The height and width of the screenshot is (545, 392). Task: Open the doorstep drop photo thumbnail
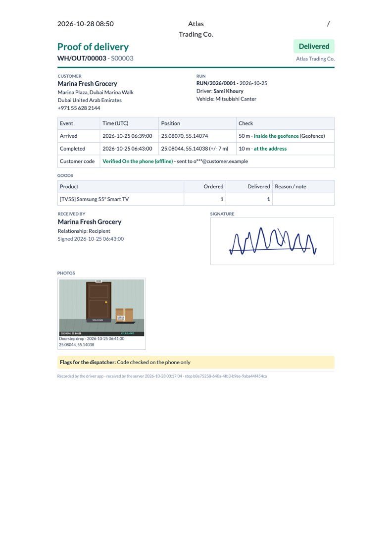coord(102,307)
